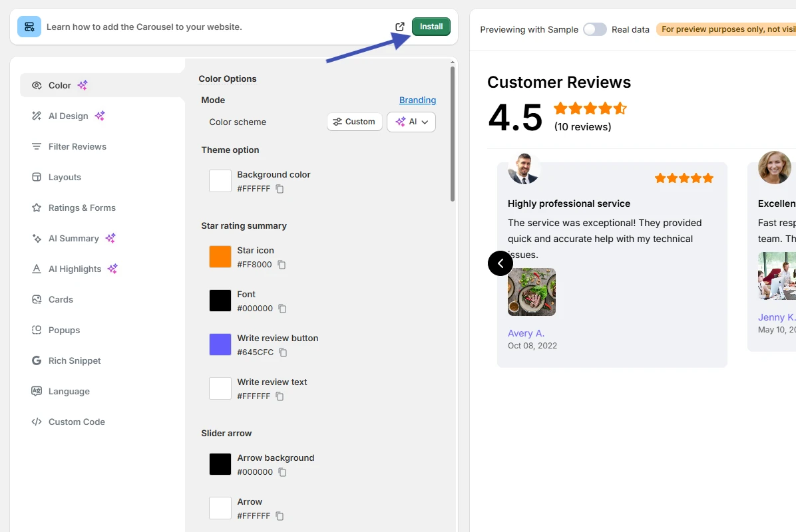Copy the Star icon #FF8000 code
796x532 pixels.
[282, 265]
